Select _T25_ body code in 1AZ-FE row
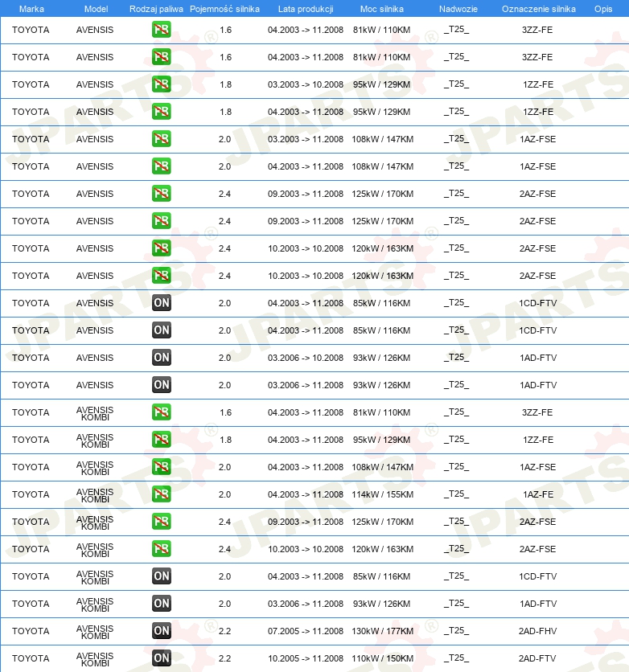Image resolution: width=629 pixels, height=672 pixels. [456, 494]
